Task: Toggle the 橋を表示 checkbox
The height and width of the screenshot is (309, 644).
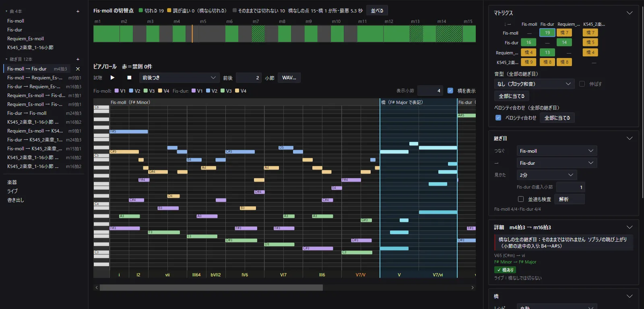Action: point(450,91)
